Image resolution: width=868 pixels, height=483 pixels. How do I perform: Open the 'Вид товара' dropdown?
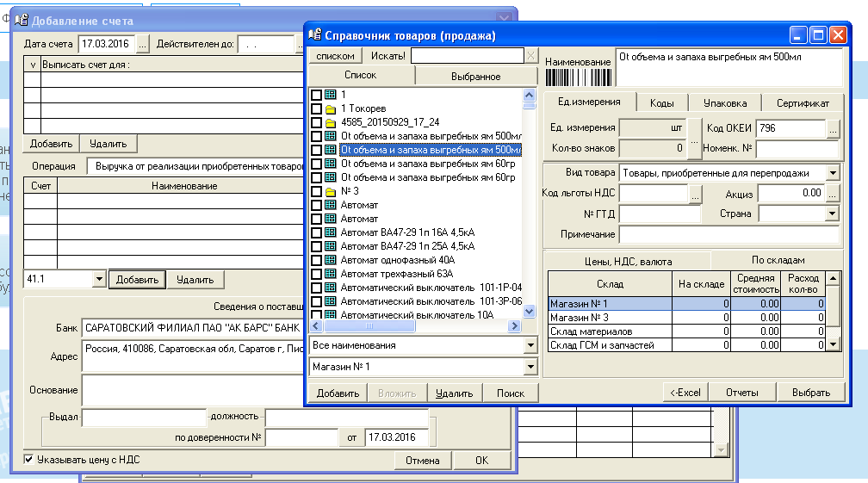click(x=832, y=173)
